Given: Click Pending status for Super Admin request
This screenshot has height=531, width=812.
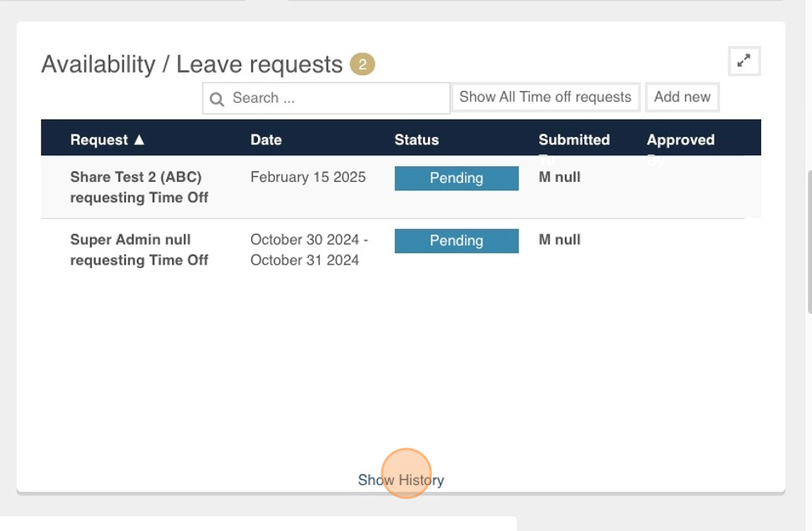Looking at the screenshot, I should pos(456,241).
